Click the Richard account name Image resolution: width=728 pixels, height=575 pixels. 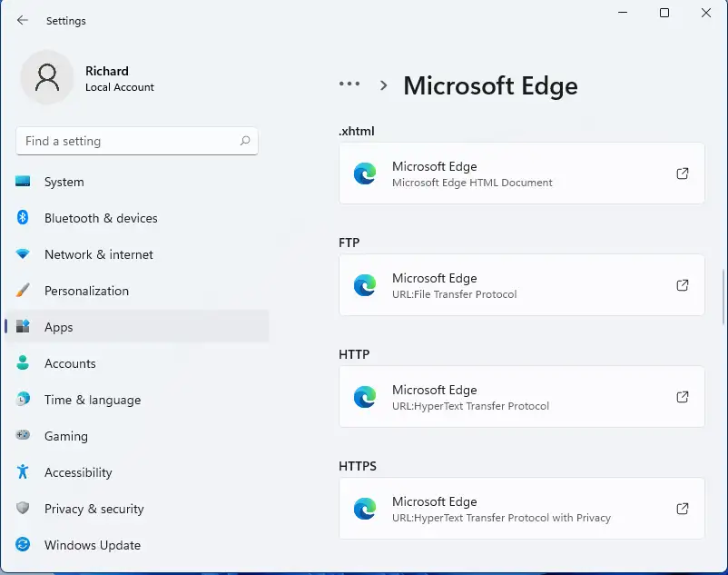click(107, 71)
